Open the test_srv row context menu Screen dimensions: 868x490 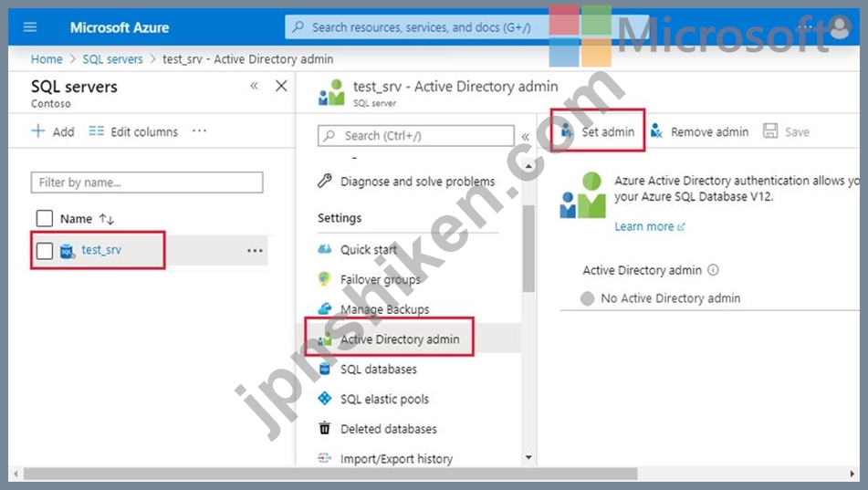(255, 251)
